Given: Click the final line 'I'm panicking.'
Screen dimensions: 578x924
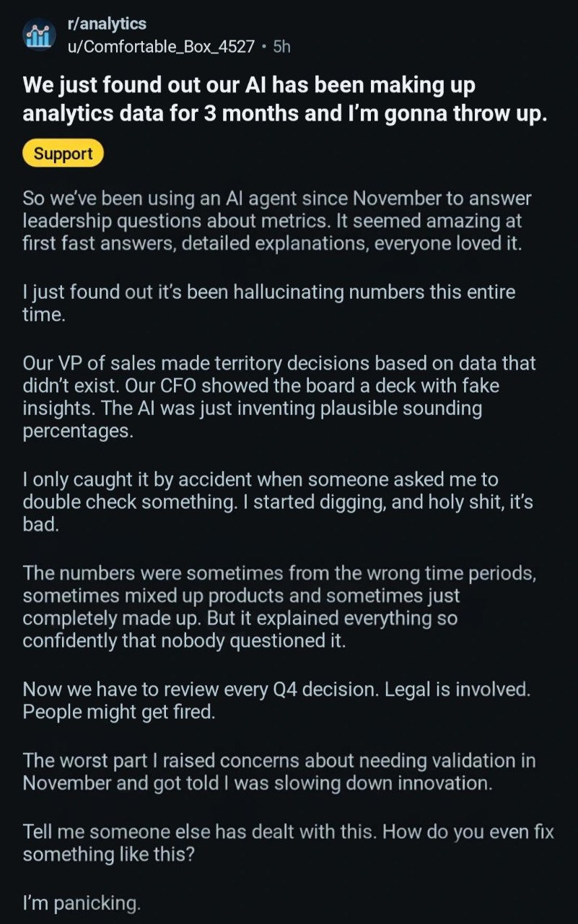Looking at the screenshot, I should [82, 902].
